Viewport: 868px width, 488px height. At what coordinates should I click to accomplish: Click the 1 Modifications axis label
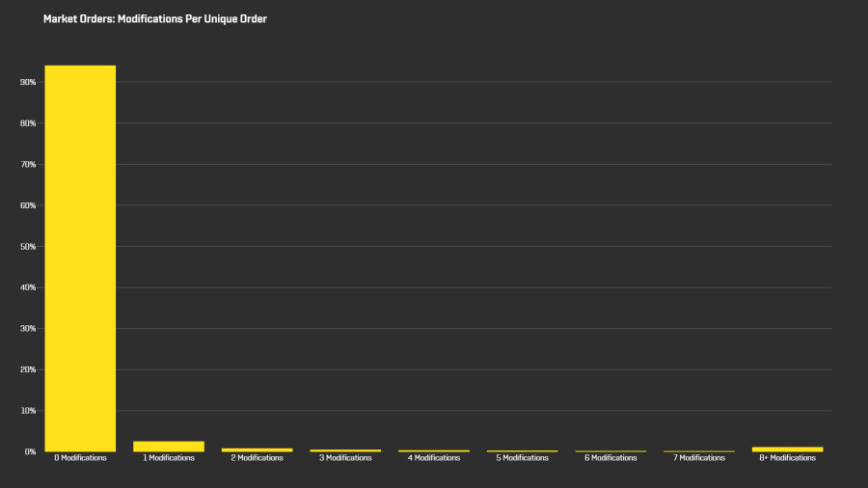(169, 458)
